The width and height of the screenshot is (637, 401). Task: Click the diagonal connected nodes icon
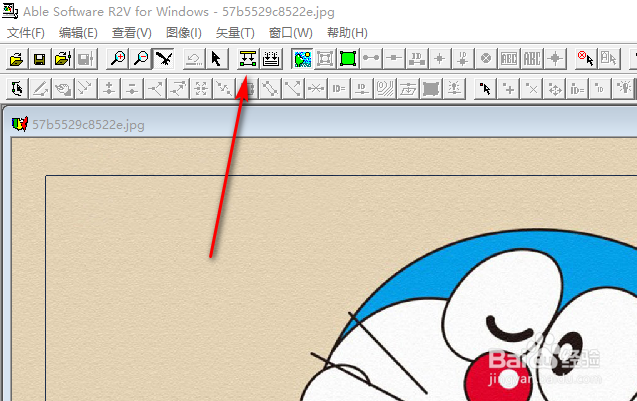click(x=270, y=89)
